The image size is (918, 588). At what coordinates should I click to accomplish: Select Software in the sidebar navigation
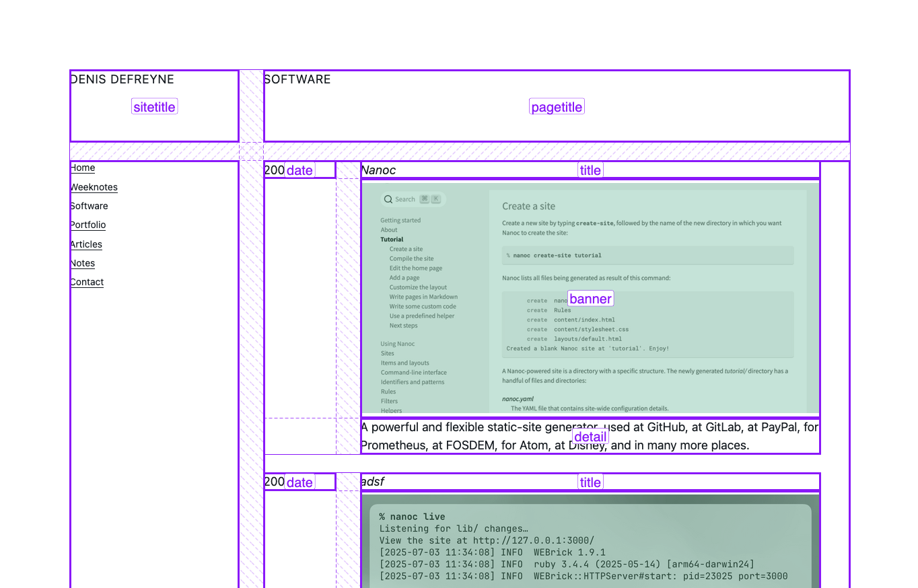(x=90, y=206)
